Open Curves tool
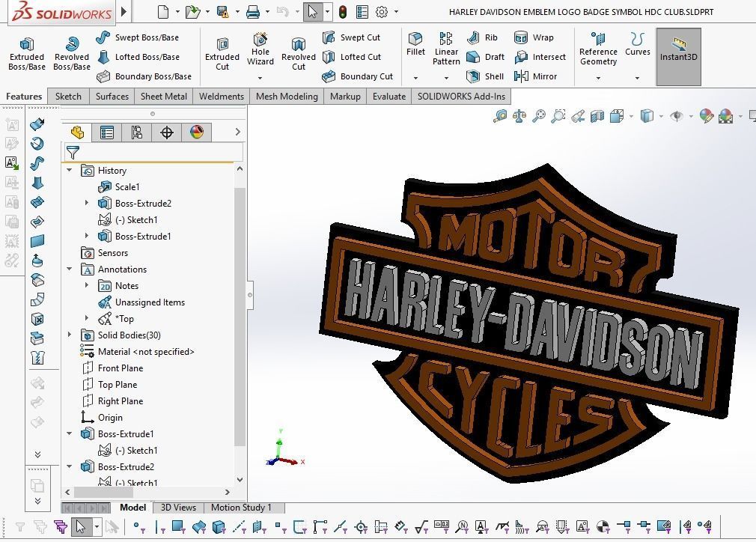Viewport: 756px width, 542px height. (638, 44)
